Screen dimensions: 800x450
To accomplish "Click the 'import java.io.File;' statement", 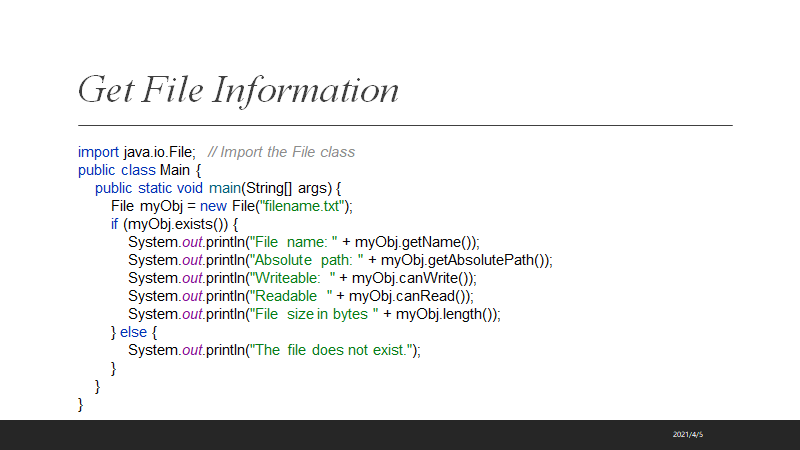I will pyautogui.click(x=137, y=152).
